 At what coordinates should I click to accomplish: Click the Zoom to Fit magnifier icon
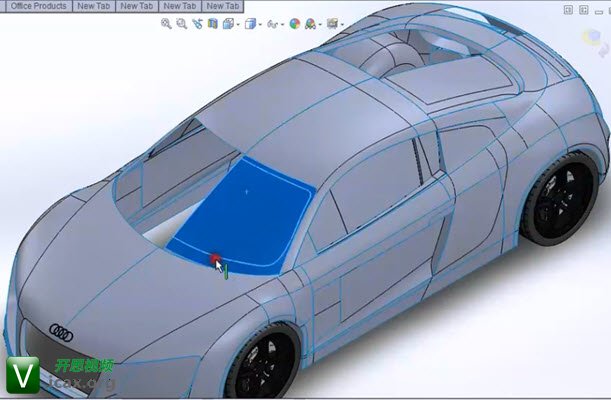click(166, 23)
